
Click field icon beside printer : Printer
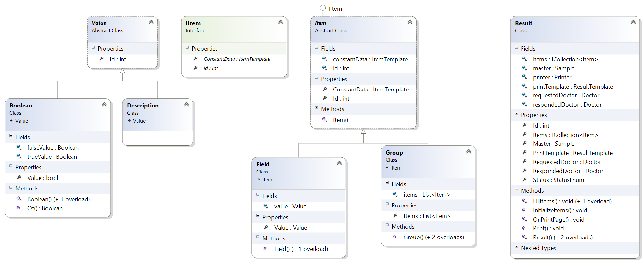click(524, 77)
